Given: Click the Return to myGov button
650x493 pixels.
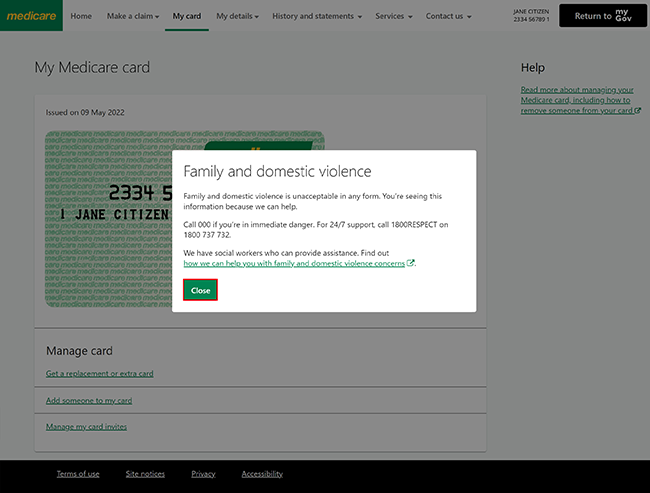Looking at the screenshot, I should click(603, 16).
